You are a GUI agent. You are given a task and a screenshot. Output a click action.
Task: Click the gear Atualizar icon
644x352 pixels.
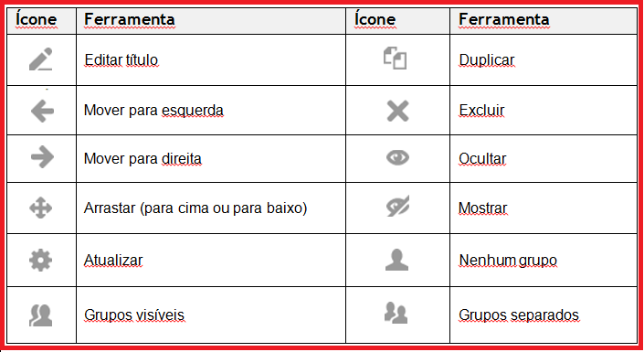tap(41, 261)
